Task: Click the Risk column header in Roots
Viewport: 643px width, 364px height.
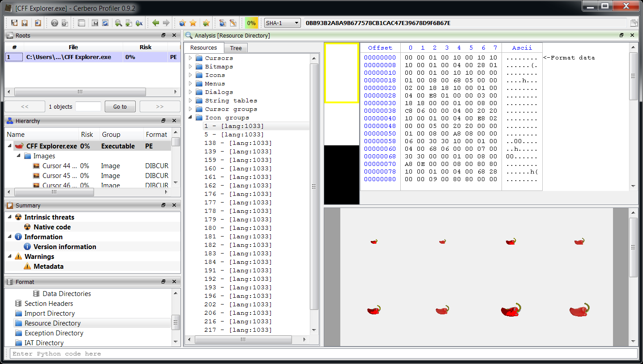Action: (146, 47)
